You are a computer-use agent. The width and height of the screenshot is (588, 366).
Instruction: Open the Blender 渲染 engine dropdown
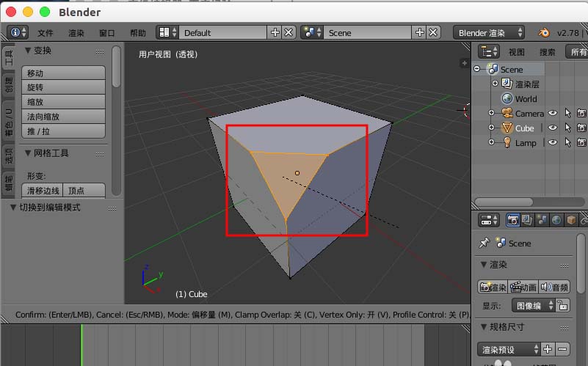pos(488,32)
